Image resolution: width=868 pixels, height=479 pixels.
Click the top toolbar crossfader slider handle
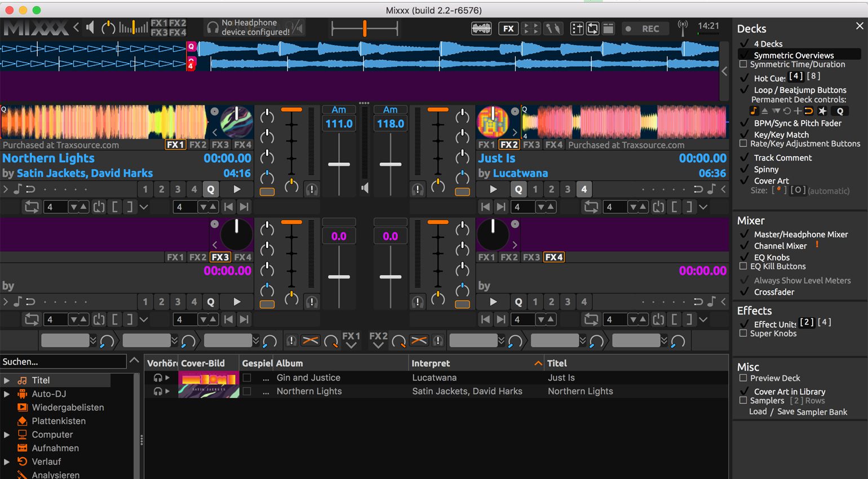click(365, 28)
